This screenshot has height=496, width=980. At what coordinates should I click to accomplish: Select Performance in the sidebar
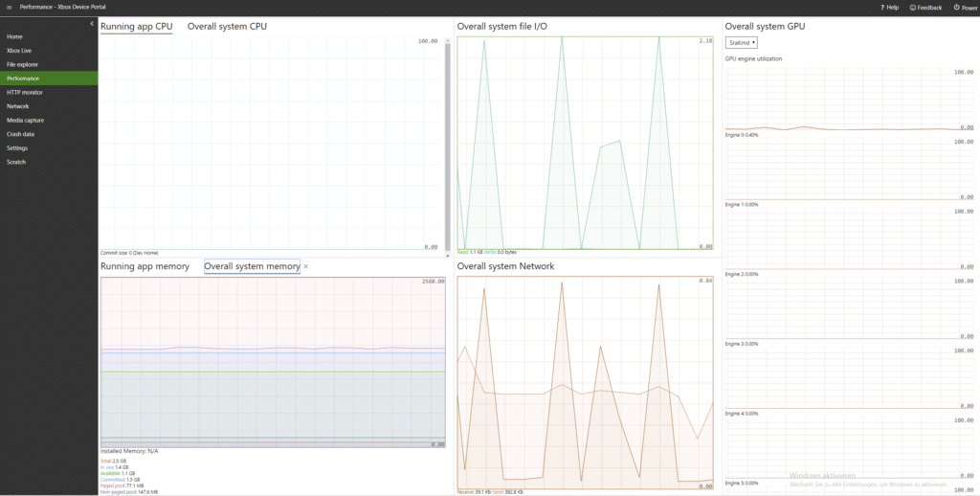49,79
